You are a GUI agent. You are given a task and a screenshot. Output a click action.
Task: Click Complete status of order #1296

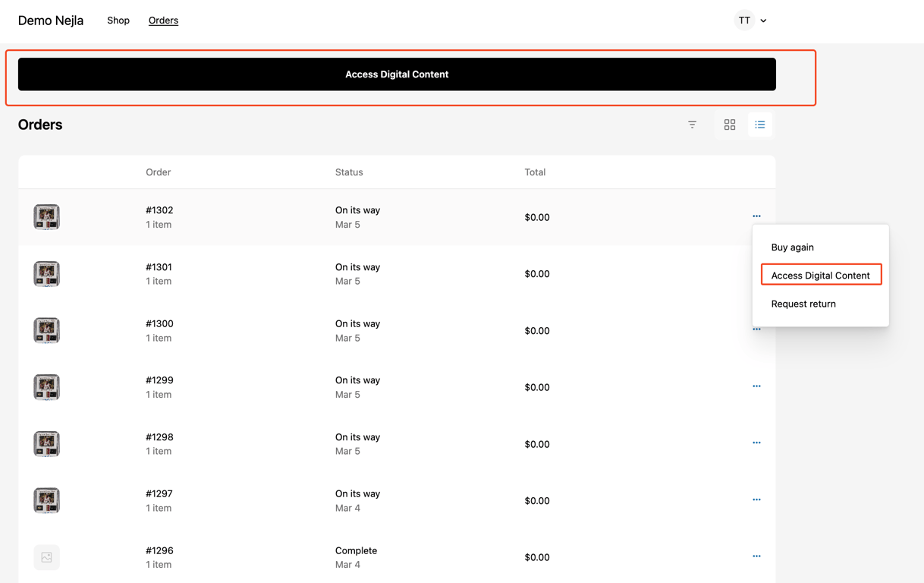tap(356, 550)
